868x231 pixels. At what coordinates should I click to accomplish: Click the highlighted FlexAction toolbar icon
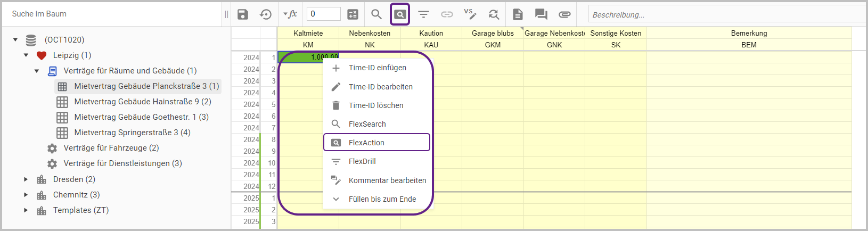(400, 14)
